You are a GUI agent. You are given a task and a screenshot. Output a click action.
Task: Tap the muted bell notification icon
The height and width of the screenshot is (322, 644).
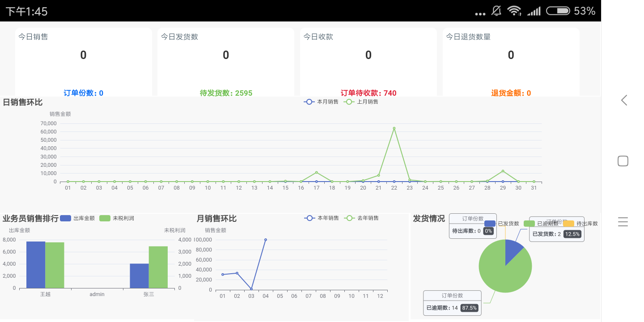tap(496, 11)
